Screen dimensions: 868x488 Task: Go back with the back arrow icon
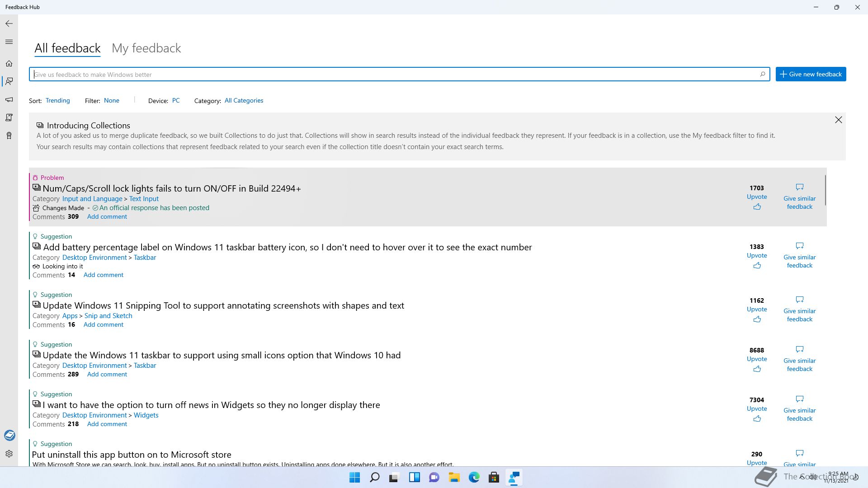pyautogui.click(x=9, y=23)
